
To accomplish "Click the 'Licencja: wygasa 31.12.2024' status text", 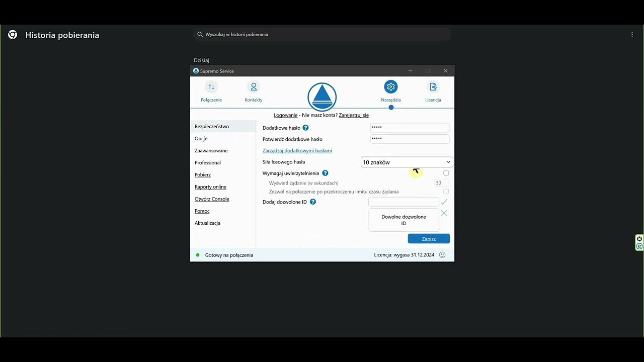I will tap(404, 255).
